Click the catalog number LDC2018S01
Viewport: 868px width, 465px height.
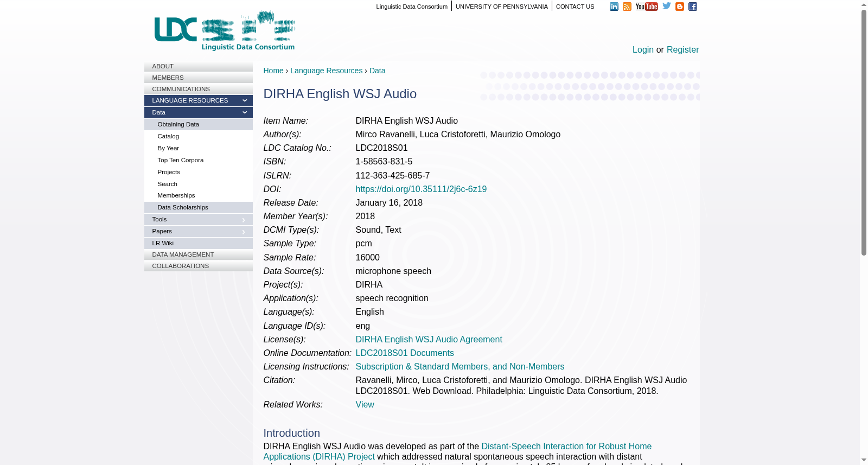point(381,148)
